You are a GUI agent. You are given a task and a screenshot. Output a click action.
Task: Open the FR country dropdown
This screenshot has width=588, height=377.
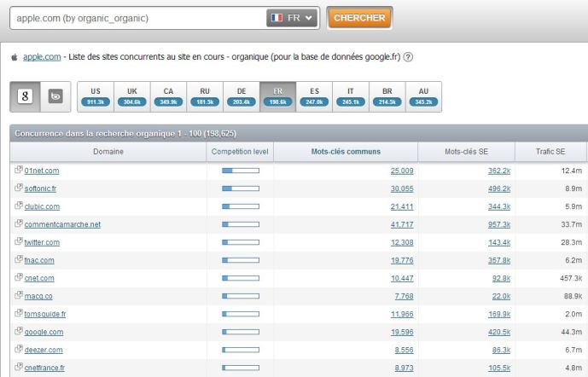coord(292,18)
